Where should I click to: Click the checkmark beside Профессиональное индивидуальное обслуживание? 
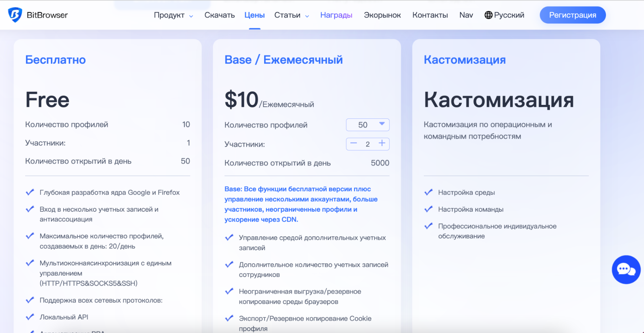(428, 226)
